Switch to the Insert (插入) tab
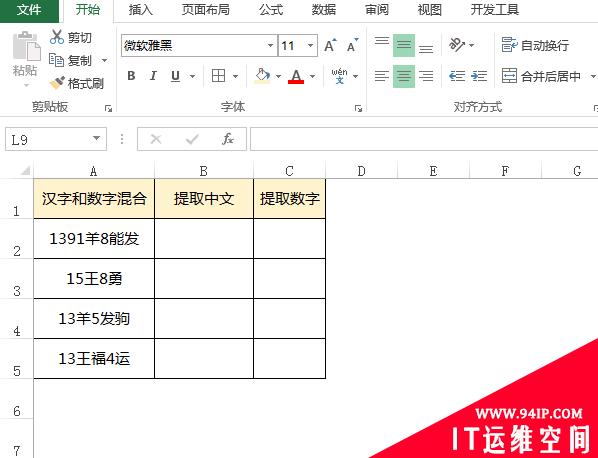Viewport: 598px width, 458px height. coord(141,10)
